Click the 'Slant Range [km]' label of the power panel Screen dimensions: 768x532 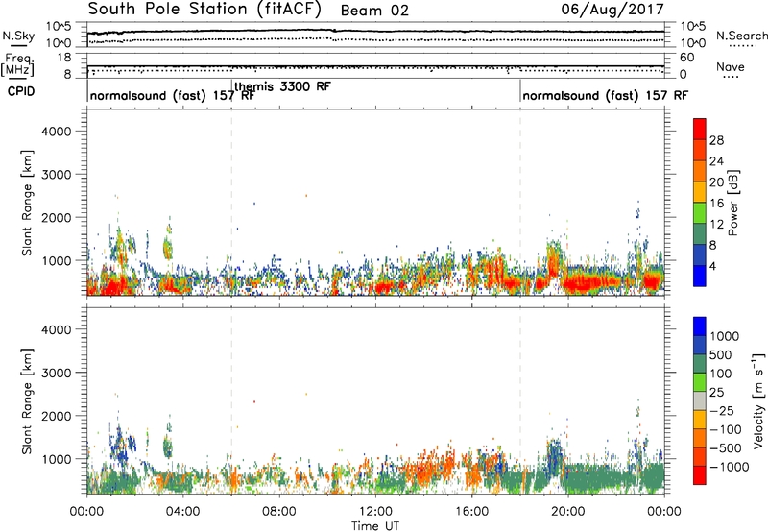coord(28,203)
